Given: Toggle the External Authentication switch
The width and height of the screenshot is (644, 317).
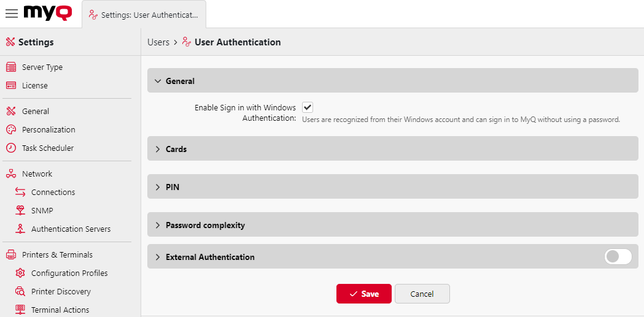Looking at the screenshot, I should [x=618, y=257].
